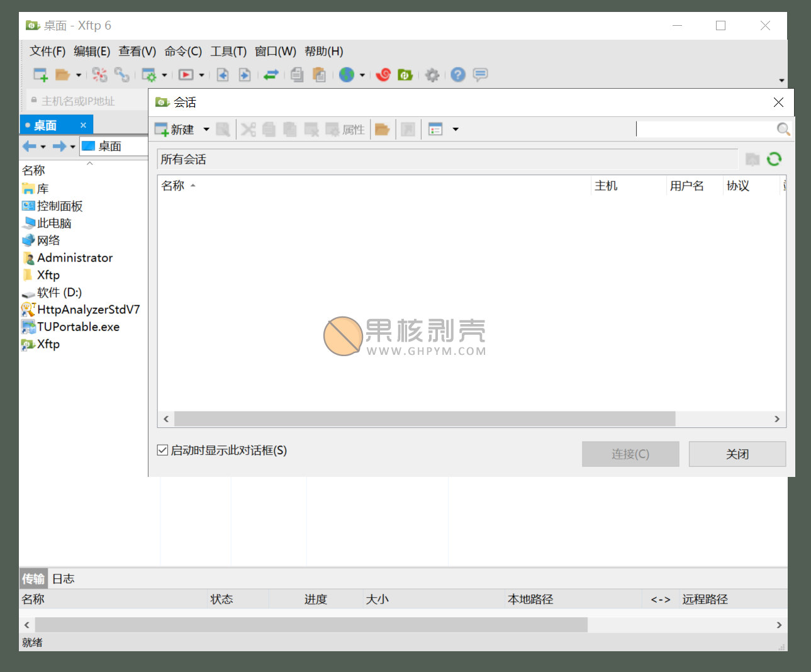Refresh the session list with green arrows
This screenshot has width=811, height=672.
pos(774,159)
